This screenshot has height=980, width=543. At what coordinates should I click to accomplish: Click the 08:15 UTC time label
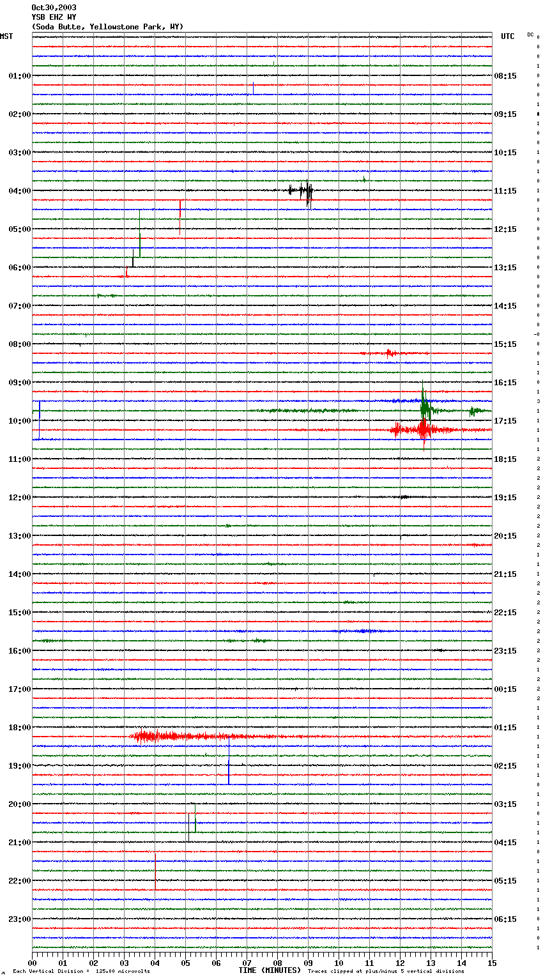[505, 76]
